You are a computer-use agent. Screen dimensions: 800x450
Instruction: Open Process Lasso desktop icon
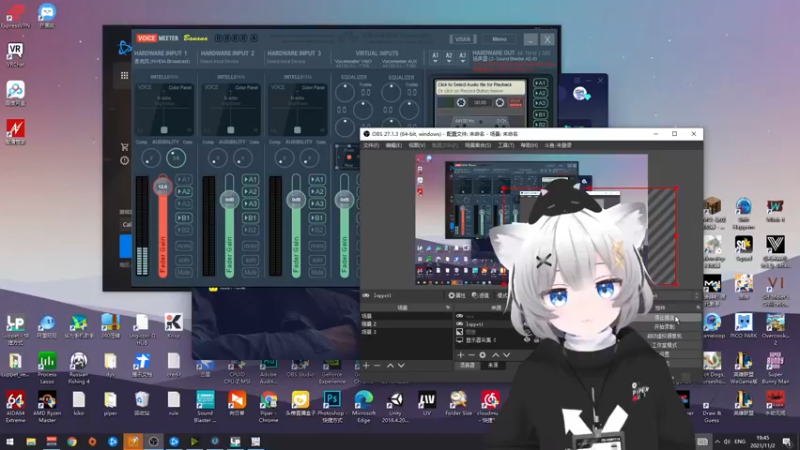47,368
